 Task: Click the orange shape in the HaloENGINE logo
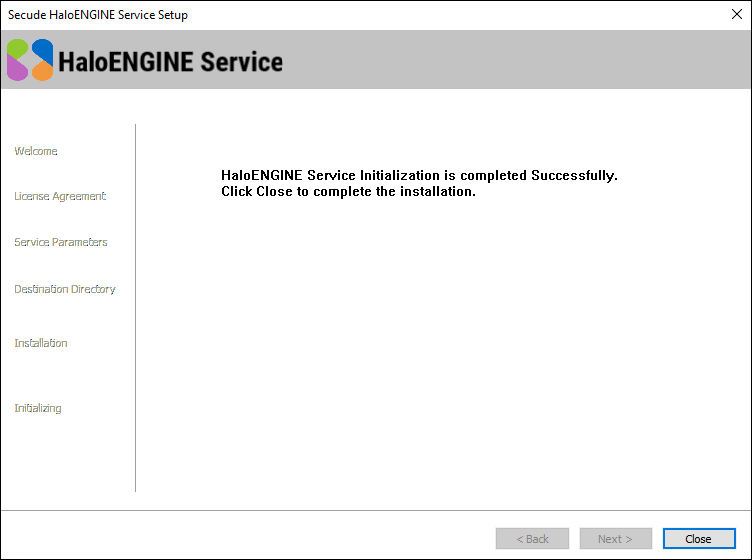[42, 71]
